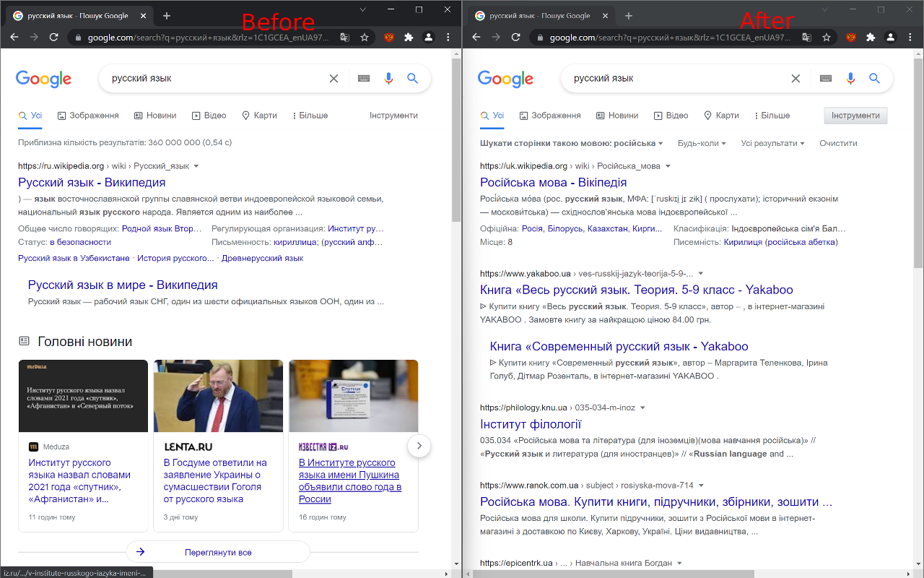
Task: Clear the search query with the X icon
Action: point(334,78)
